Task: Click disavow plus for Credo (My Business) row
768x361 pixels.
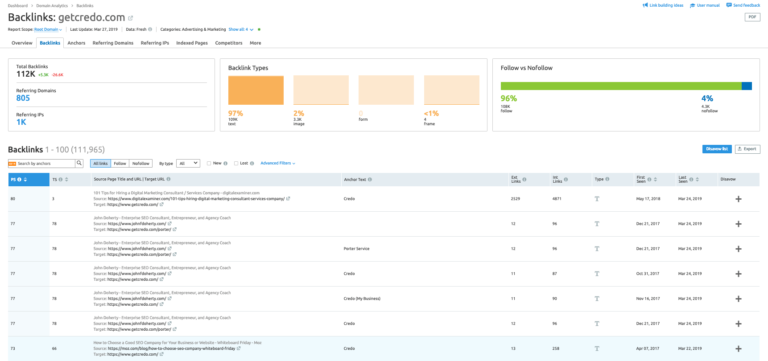Action: [739, 299]
